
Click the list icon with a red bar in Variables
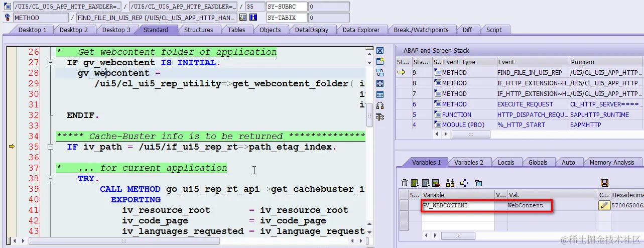436,183
